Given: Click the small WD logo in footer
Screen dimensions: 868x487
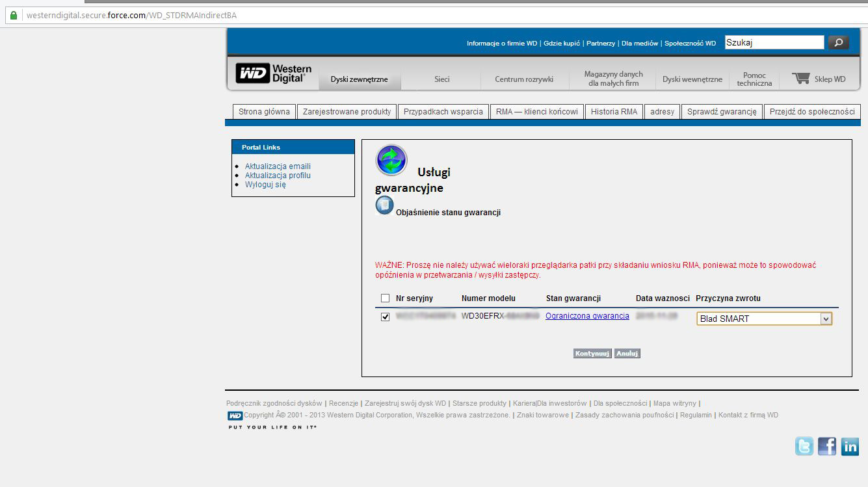Looking at the screenshot, I should [x=235, y=415].
